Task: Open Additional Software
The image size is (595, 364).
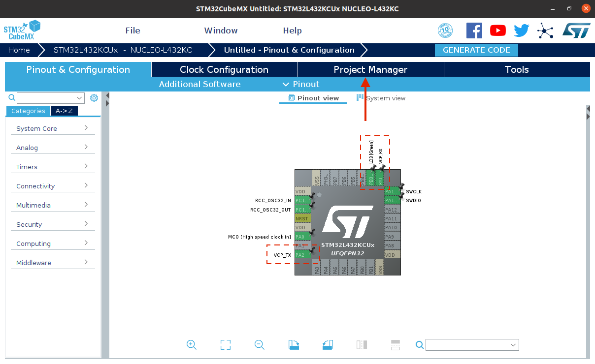Action: coord(199,84)
